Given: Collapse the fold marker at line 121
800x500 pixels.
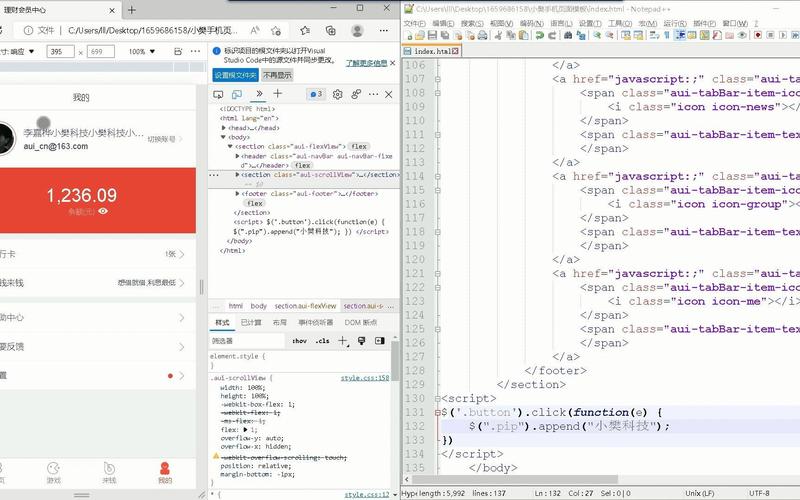Looking at the screenshot, I should pyautogui.click(x=438, y=273).
